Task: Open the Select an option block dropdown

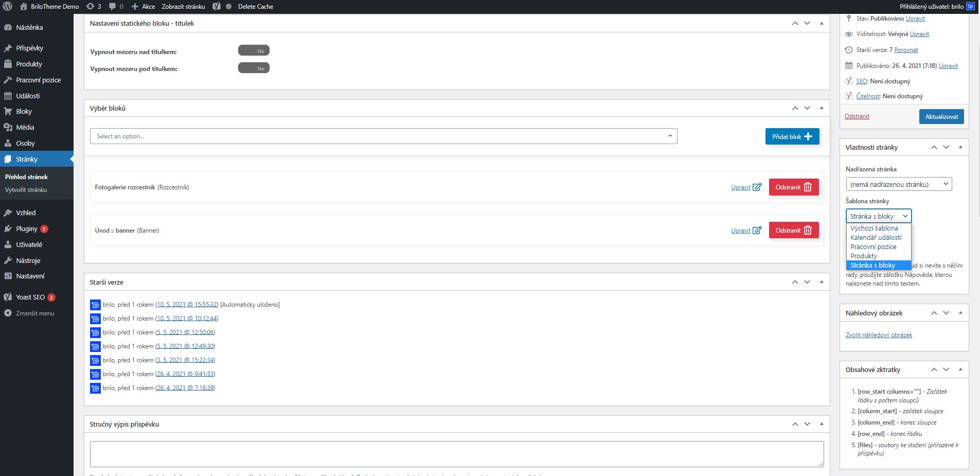Action: (x=383, y=136)
